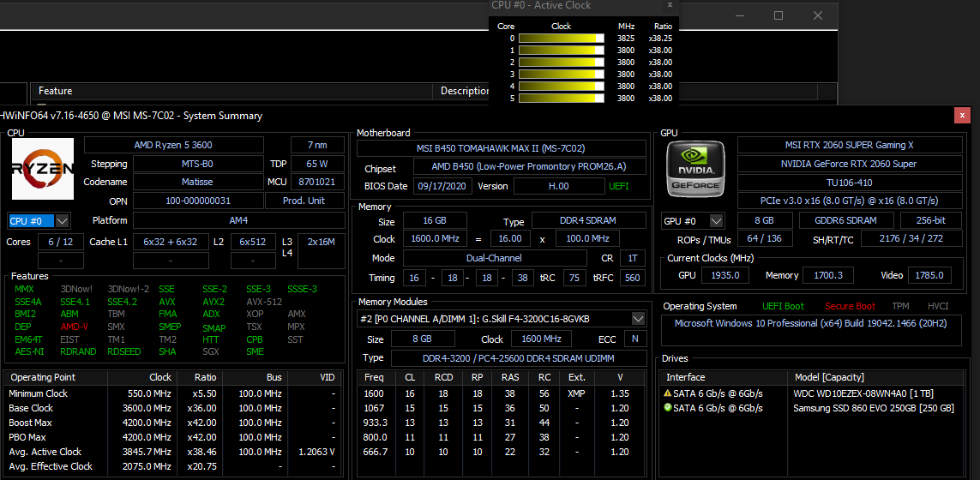Minimize the background window
Image resolution: width=980 pixels, height=480 pixels.
(741, 15)
